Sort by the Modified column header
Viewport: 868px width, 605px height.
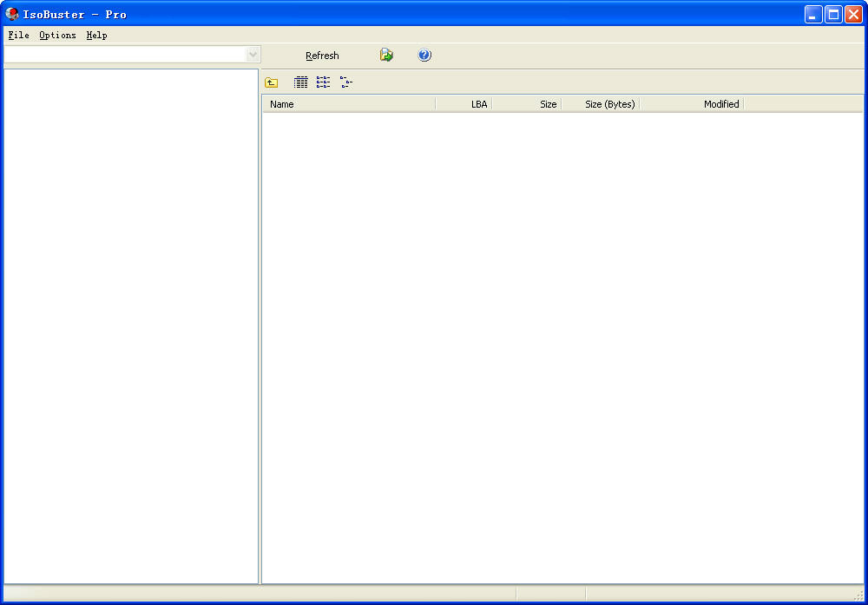coord(692,104)
